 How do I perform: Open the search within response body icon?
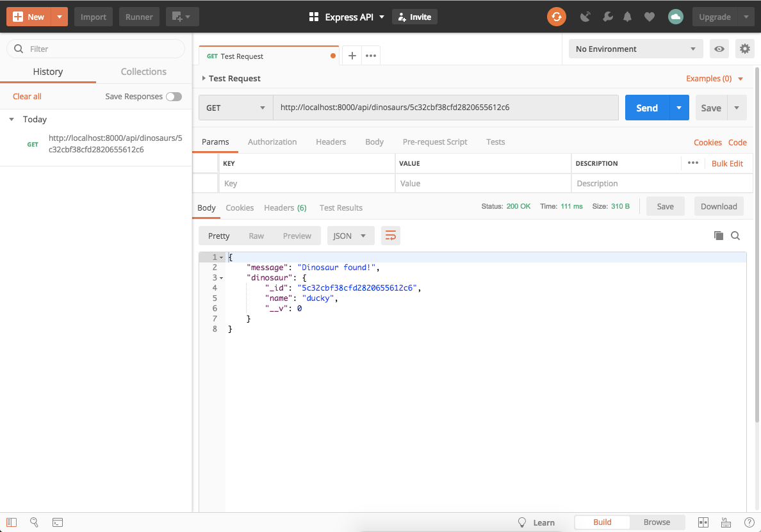pos(735,236)
